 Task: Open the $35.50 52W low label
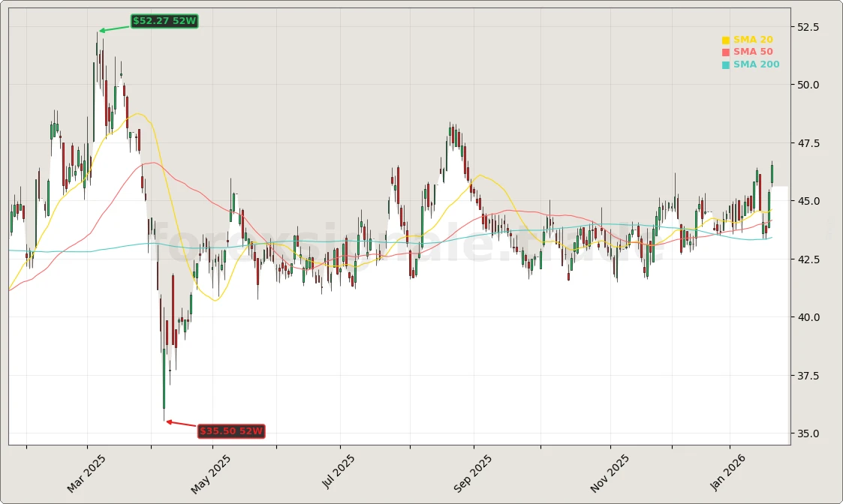click(x=230, y=431)
